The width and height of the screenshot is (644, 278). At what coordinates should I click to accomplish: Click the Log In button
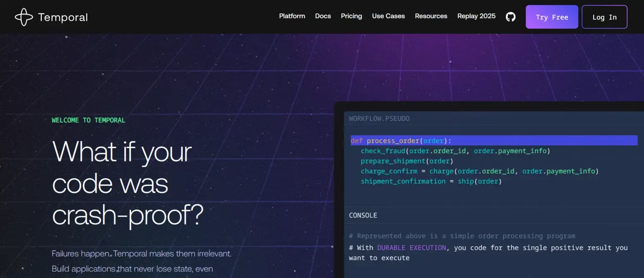[605, 17]
